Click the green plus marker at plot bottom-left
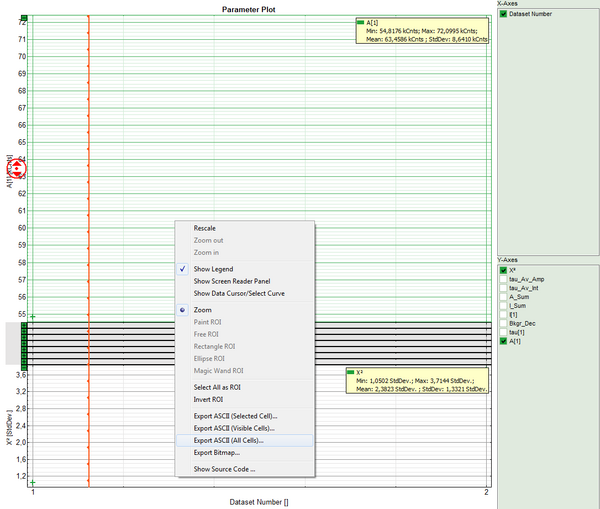Image resolution: width=600 pixels, height=509 pixels. coord(33,482)
